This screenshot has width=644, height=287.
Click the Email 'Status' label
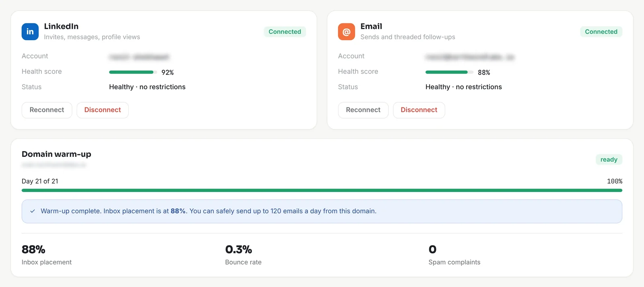click(x=348, y=87)
